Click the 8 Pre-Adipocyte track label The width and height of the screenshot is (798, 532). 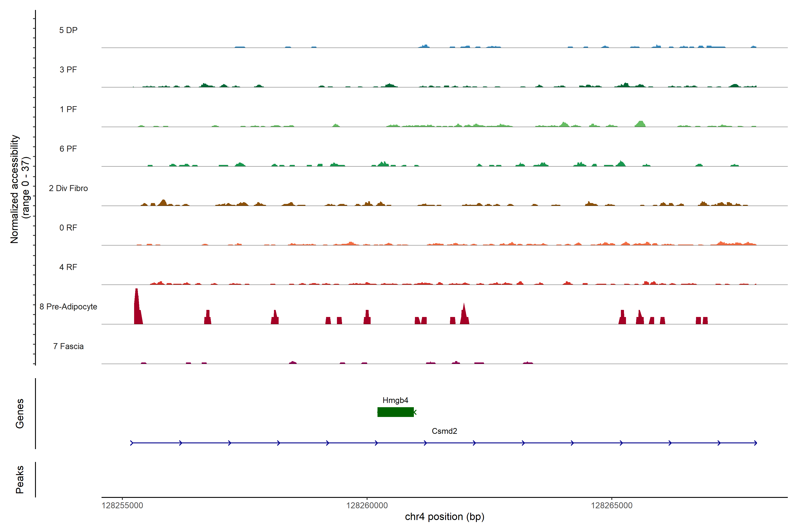coord(68,307)
